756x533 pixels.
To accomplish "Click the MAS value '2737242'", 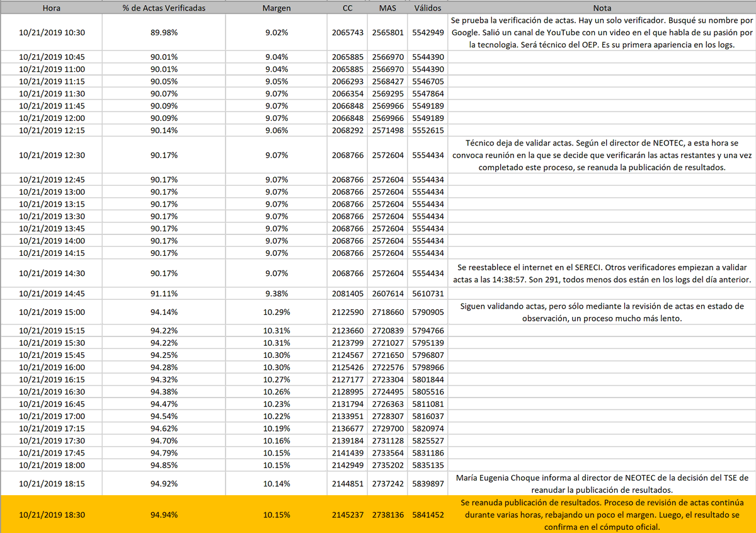I will 387,483.
